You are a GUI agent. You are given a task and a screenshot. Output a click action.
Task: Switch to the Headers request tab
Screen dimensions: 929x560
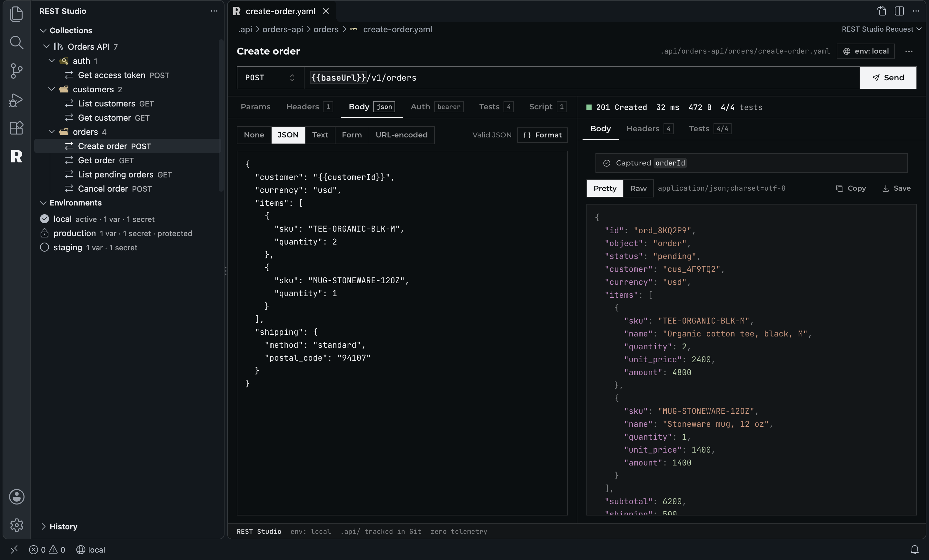click(x=309, y=107)
